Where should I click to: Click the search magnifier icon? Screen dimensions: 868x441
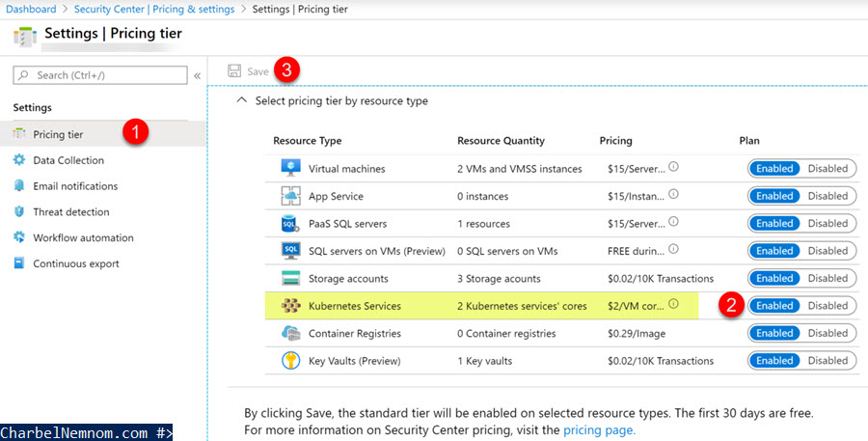[23, 75]
